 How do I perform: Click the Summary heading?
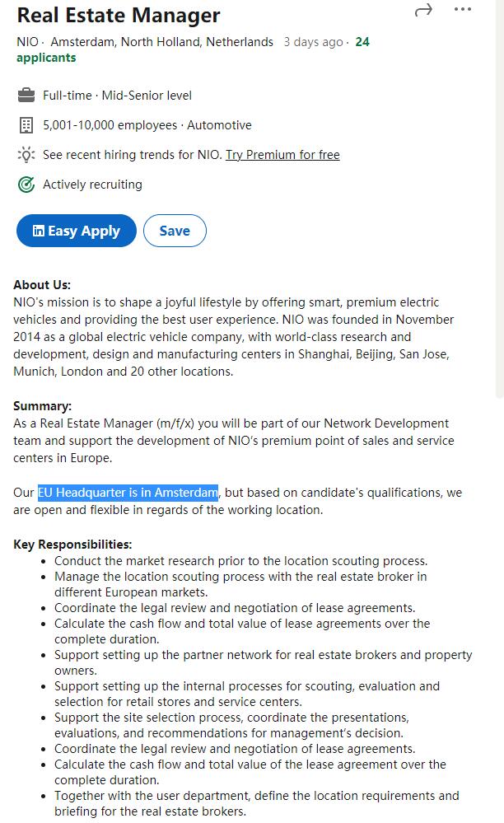43,406
